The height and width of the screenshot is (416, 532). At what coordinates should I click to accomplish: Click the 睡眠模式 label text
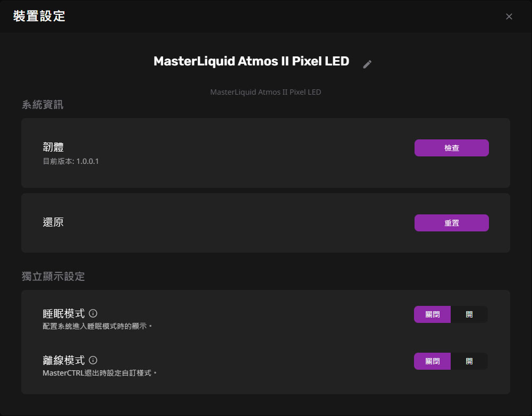63,314
